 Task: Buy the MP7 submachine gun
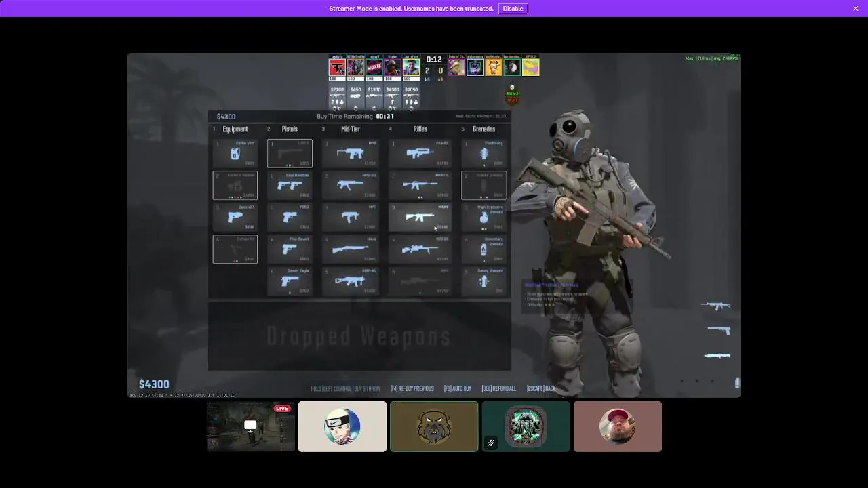tap(350, 217)
